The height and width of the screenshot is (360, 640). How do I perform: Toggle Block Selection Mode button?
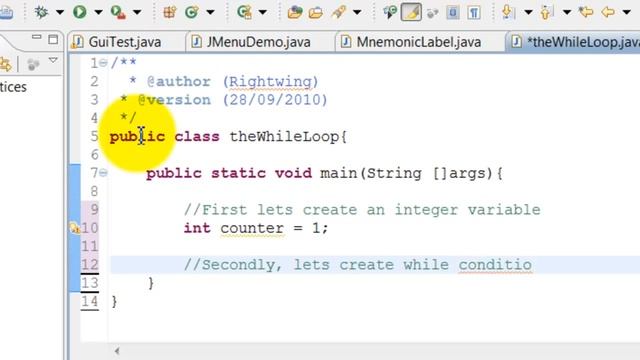pyautogui.click(x=453, y=13)
